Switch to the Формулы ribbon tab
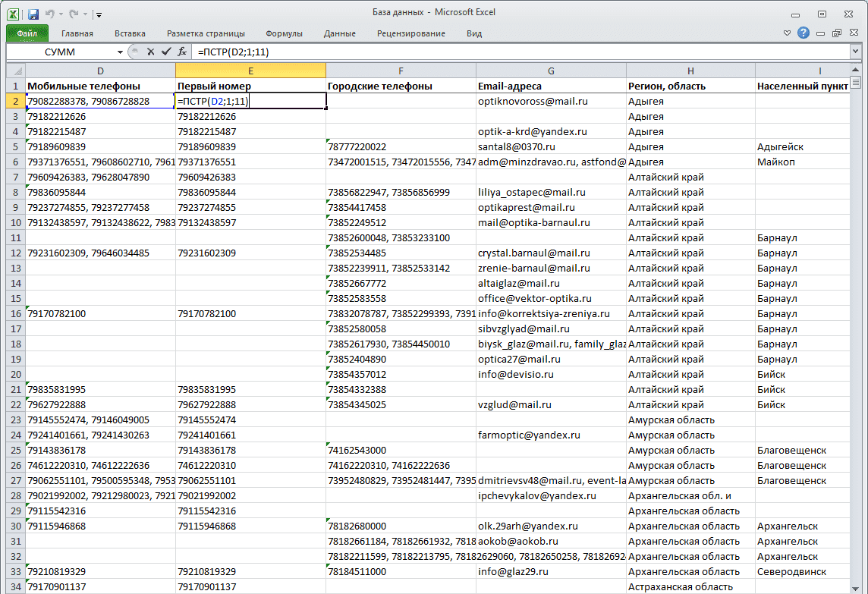Viewport: 868px width, 594px height. pyautogui.click(x=284, y=33)
